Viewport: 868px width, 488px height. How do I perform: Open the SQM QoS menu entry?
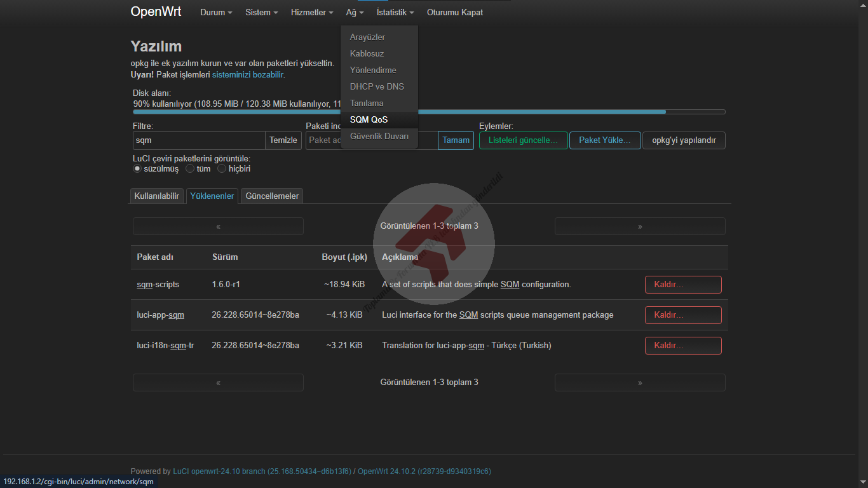pos(379,119)
